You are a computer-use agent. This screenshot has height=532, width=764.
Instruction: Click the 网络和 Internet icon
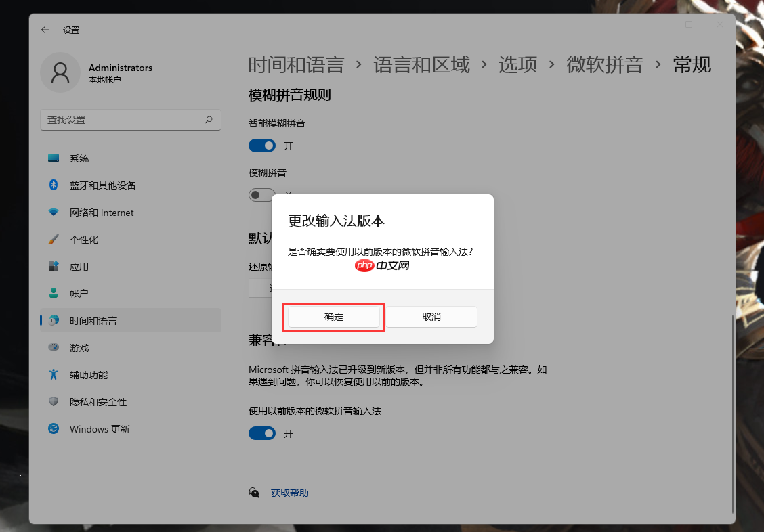[x=54, y=213]
